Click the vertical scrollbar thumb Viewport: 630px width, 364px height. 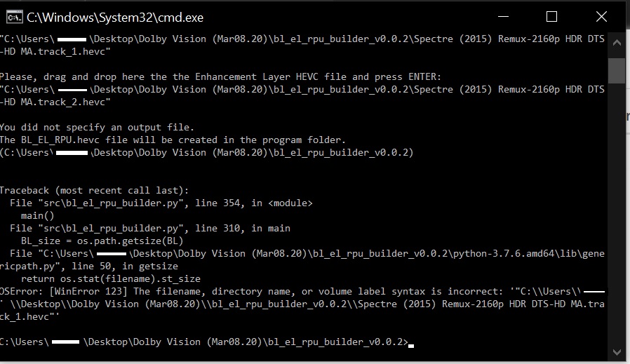click(x=617, y=71)
